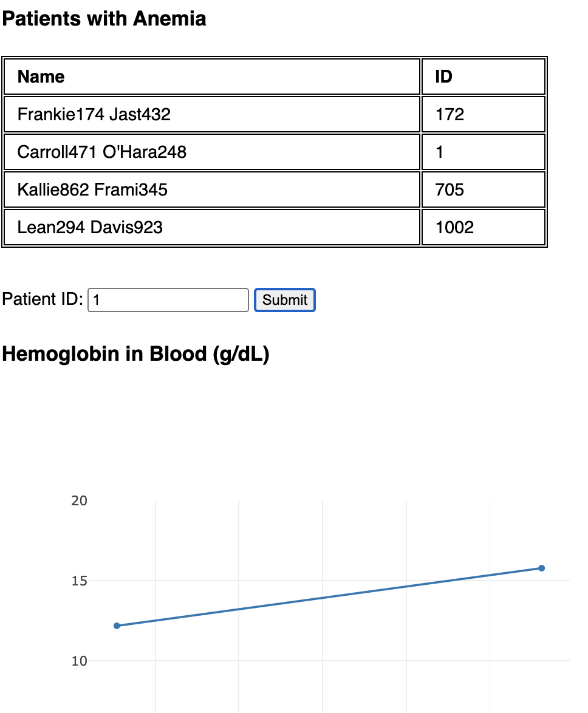The height and width of the screenshot is (713, 588).
Task: Select the Lean294 Davis923 name cell
Action: pos(90,228)
